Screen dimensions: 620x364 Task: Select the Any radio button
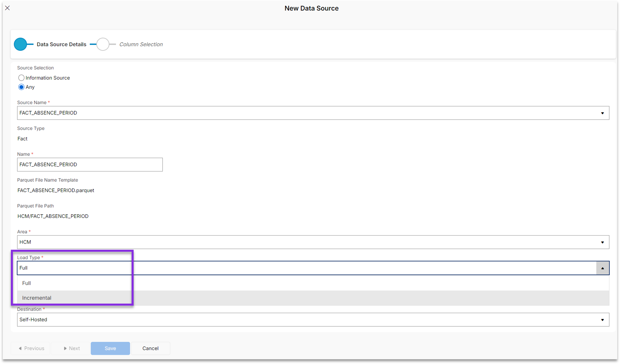click(x=21, y=87)
